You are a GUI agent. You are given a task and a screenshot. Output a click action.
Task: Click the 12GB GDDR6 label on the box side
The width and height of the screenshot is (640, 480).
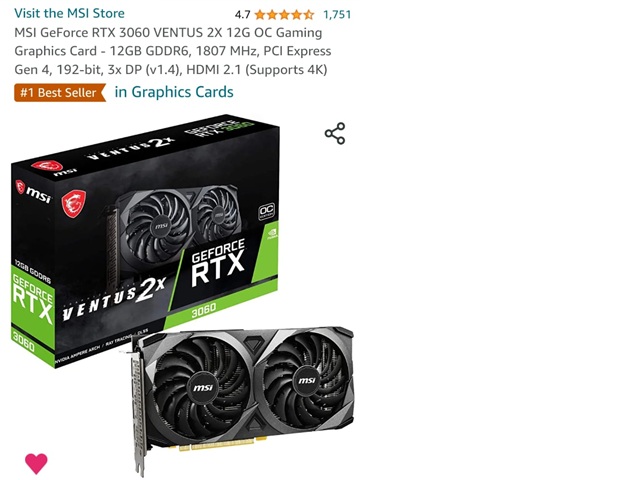[x=33, y=271]
